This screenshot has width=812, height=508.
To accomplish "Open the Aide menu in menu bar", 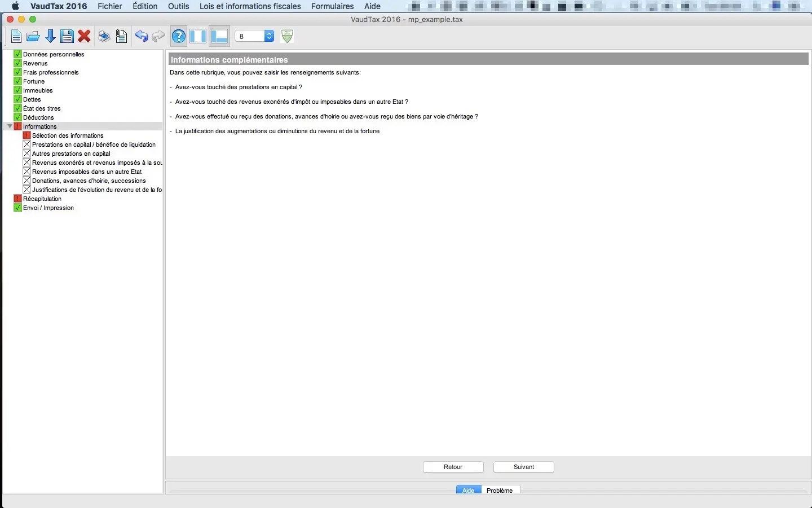I will pos(372,6).
